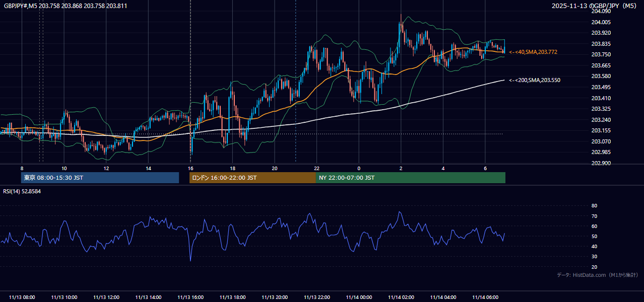
Task: Click hour 10 tick on price chart time axis
Action: pyautogui.click(x=64, y=168)
